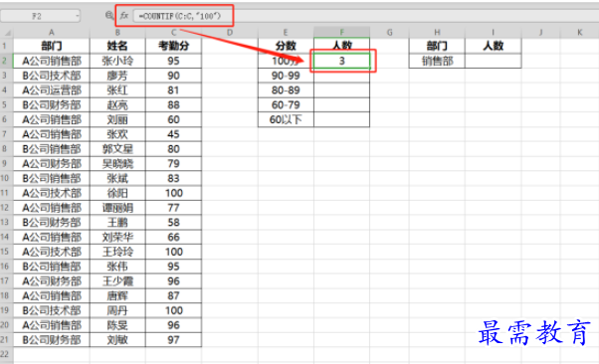Click 张红's score cell 81
Screen dimensions: 599x364
click(173, 91)
